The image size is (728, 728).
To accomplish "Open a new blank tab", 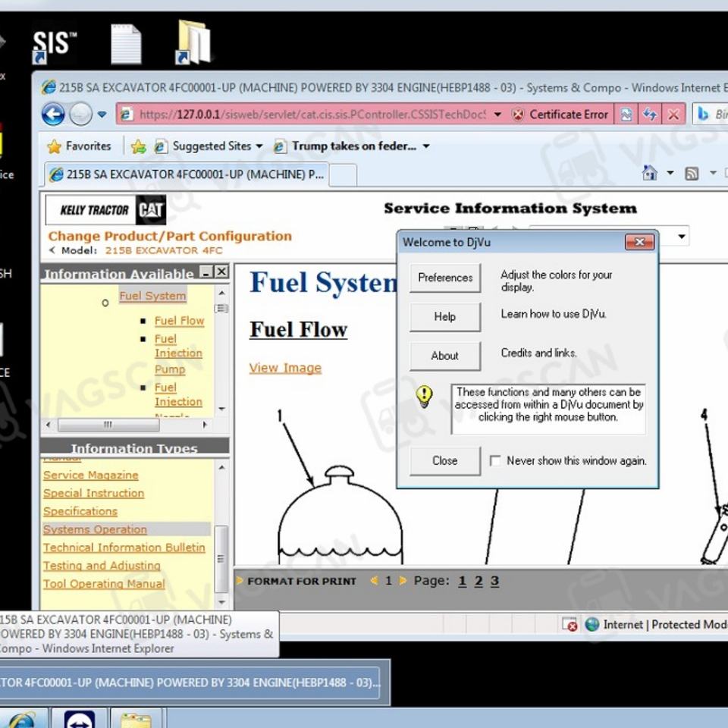I will tap(343, 175).
